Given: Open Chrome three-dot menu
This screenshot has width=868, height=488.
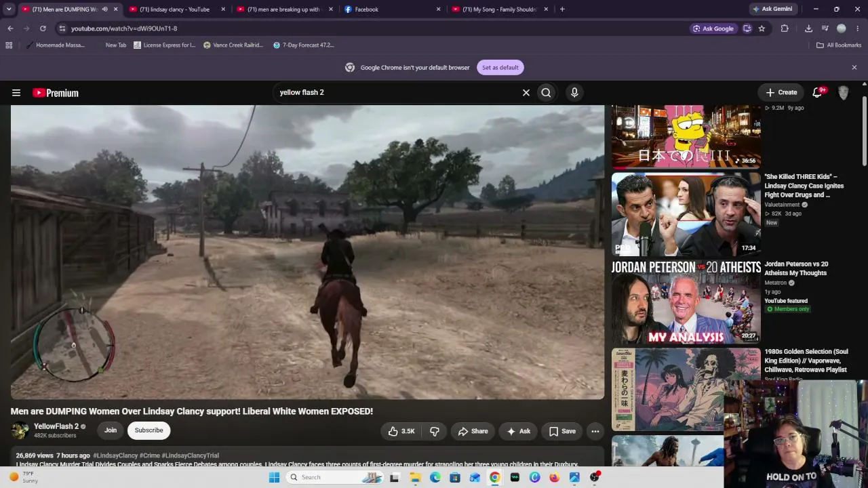Looking at the screenshot, I should (x=858, y=28).
